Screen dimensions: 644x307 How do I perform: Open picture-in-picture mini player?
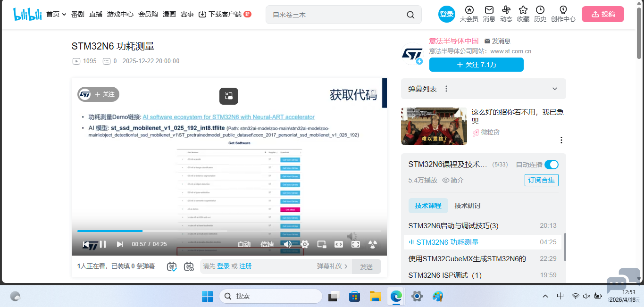321,244
